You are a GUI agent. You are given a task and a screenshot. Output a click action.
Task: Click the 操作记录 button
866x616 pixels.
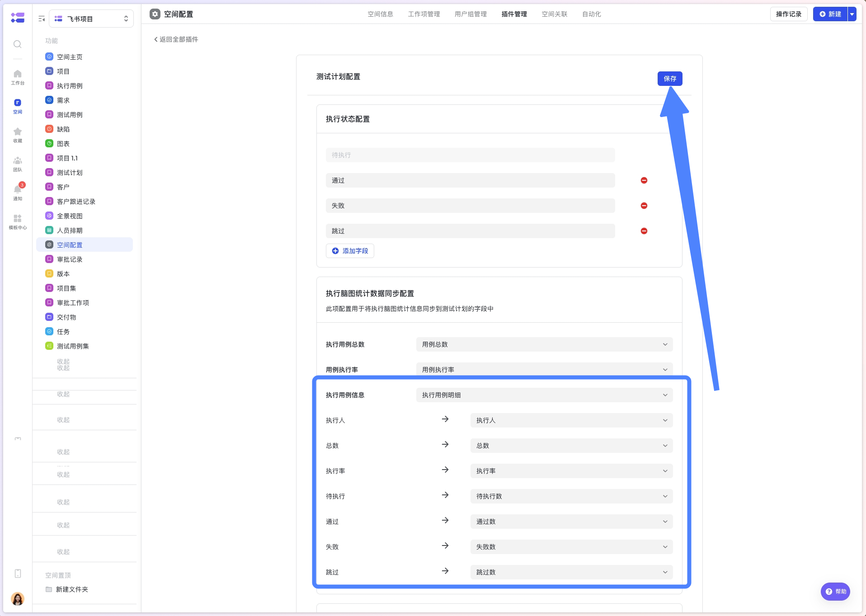(x=789, y=14)
